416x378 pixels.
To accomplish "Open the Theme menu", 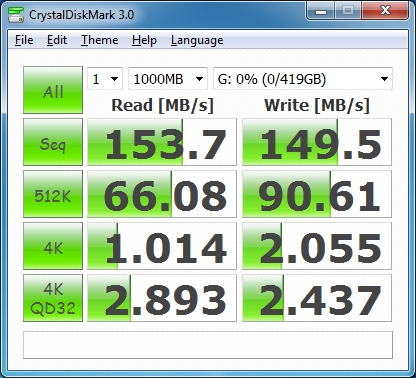I will point(100,40).
